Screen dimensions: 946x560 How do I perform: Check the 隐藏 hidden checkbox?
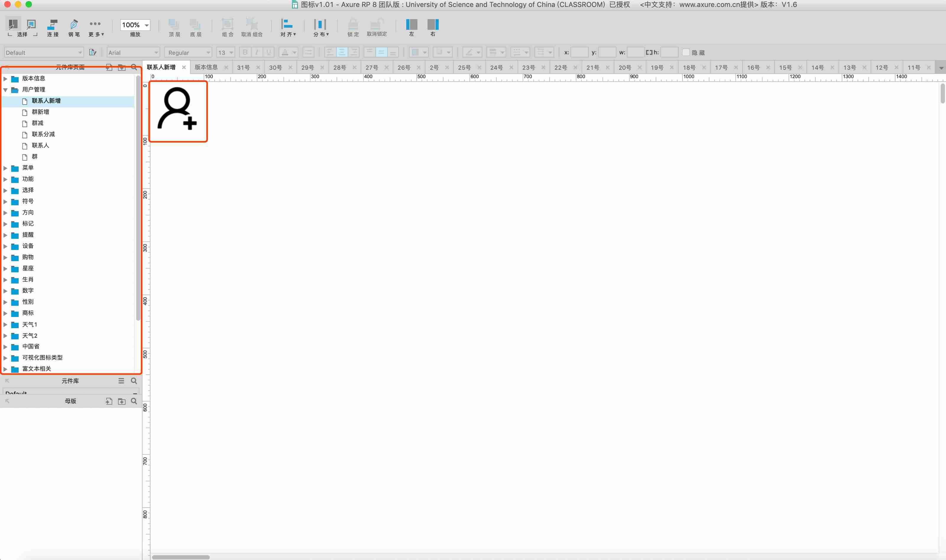pyautogui.click(x=686, y=52)
